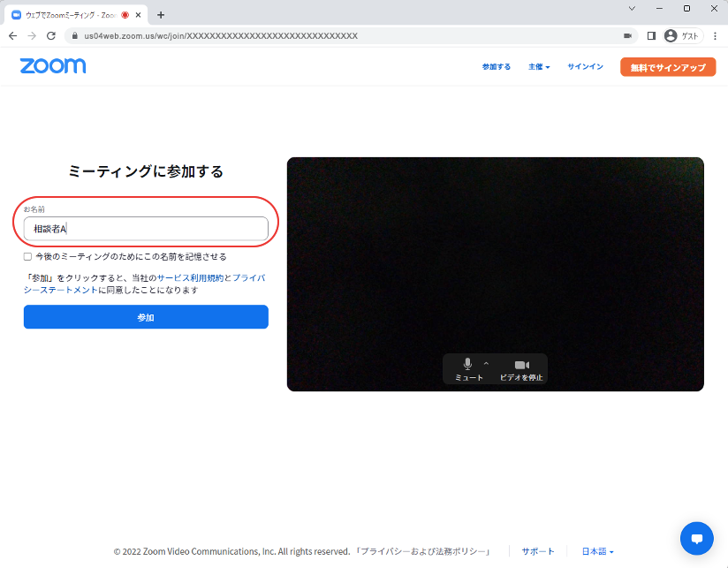
Task: Open tab search dropdown arrow
Action: coord(632,8)
